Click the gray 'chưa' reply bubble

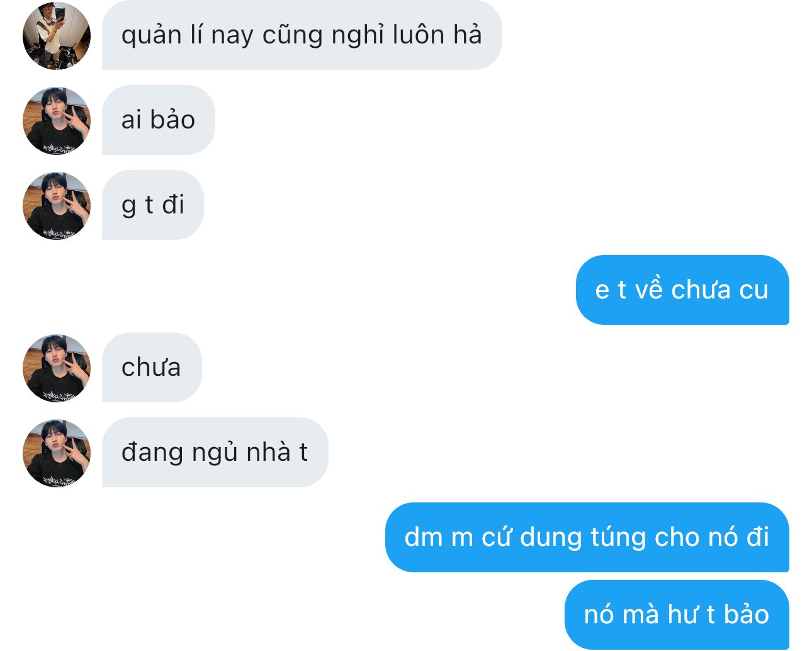coord(152,368)
